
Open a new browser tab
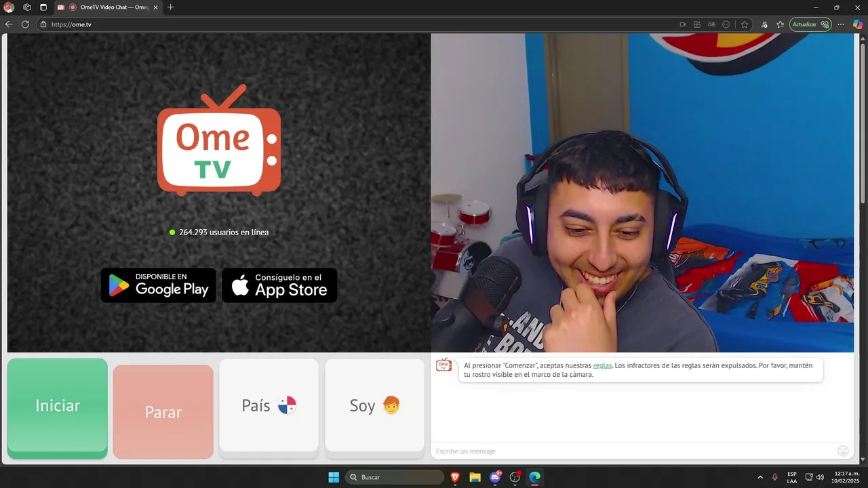coord(170,7)
